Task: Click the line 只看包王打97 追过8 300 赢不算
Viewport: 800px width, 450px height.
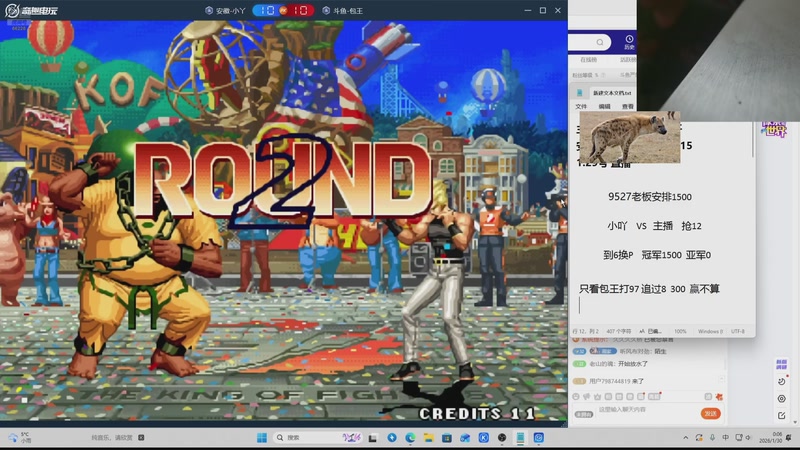Action: click(x=649, y=289)
